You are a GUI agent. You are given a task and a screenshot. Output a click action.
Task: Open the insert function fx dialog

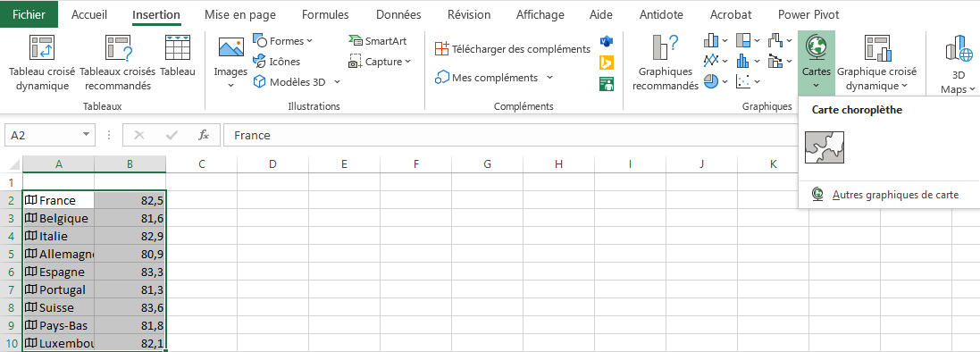pos(204,135)
